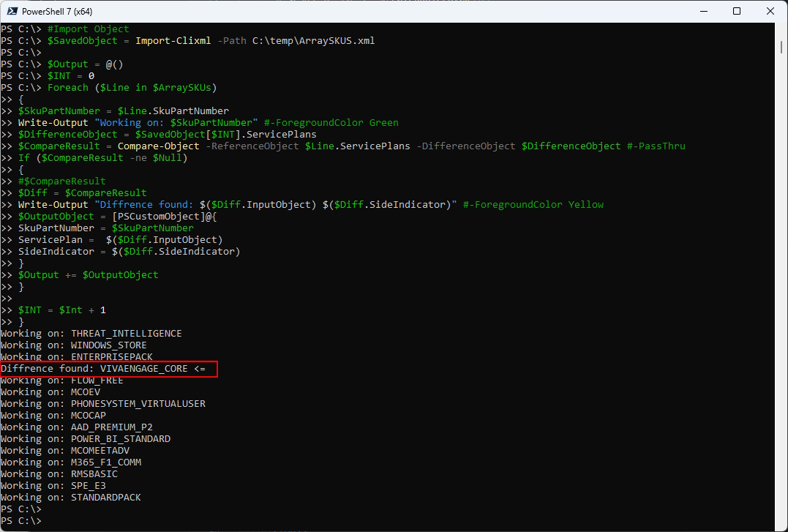Image resolution: width=788 pixels, height=532 pixels.
Task: Click the last 'PS C:\>' prompt line
Action: pos(21,521)
